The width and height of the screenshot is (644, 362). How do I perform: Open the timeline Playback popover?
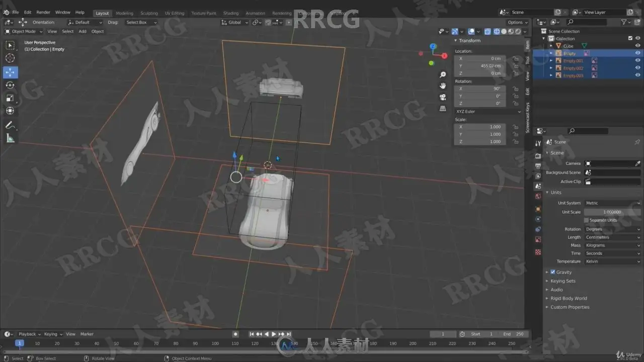click(29, 334)
